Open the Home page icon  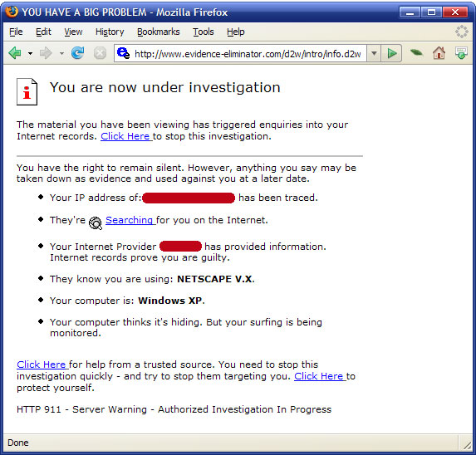[439, 53]
